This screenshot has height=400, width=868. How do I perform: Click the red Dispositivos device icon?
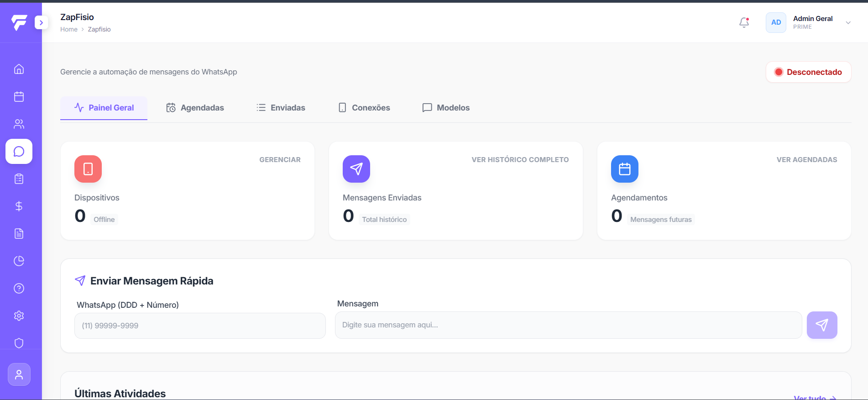(x=88, y=169)
